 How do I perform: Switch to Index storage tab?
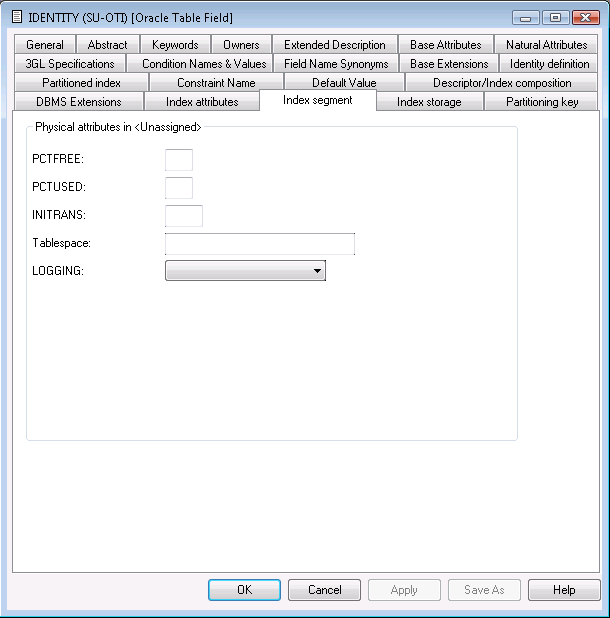coord(429,102)
